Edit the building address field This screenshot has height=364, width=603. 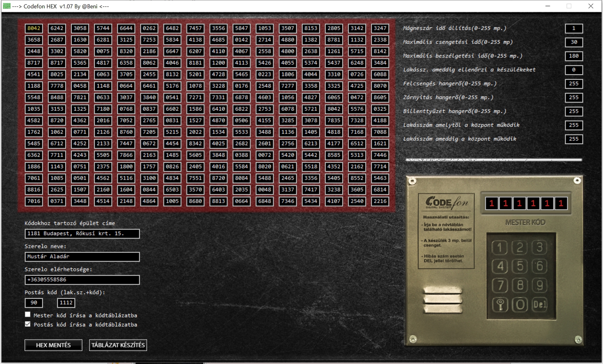click(82, 233)
